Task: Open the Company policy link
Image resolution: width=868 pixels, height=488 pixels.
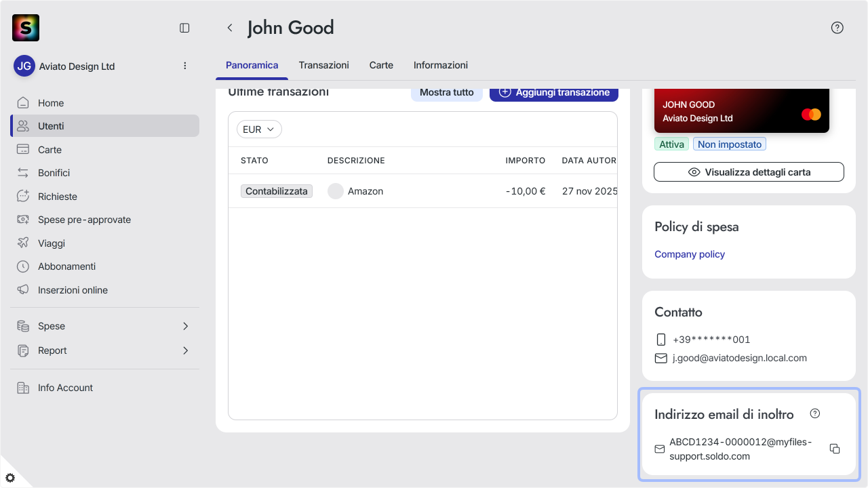Action: pos(690,254)
